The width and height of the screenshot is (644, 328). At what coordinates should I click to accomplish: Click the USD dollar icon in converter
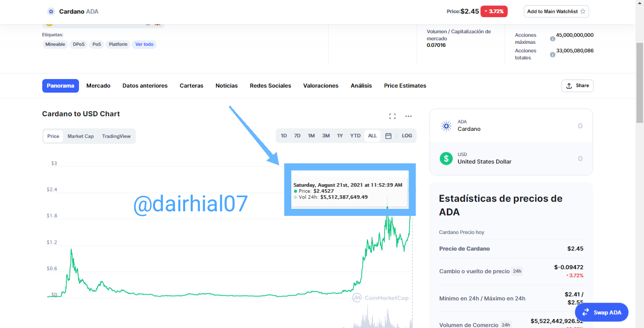click(x=446, y=158)
